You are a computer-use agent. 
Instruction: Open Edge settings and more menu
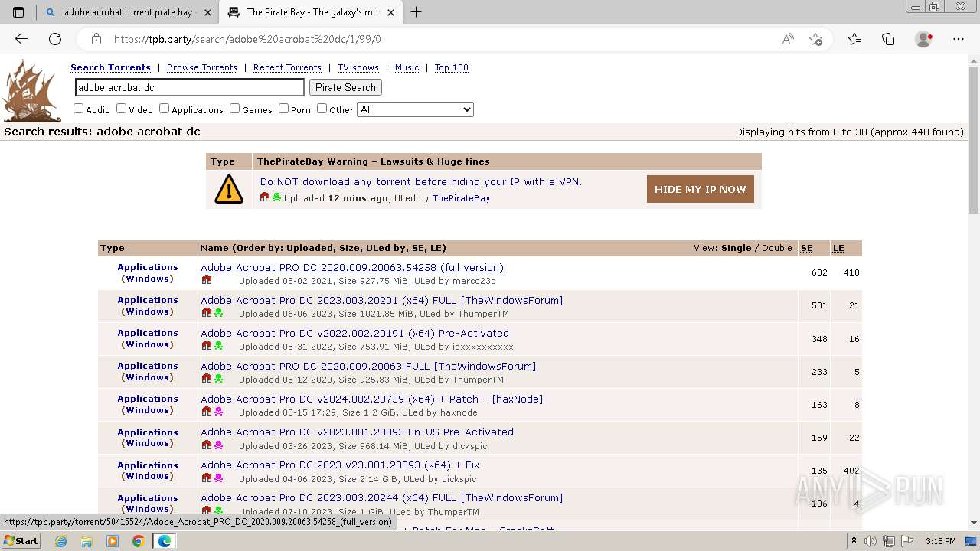[x=959, y=39]
